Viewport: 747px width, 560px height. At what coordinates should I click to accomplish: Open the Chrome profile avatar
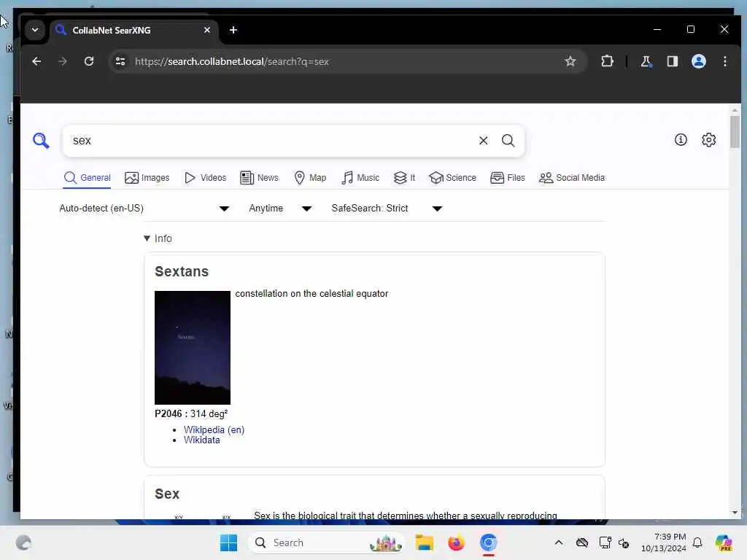coord(698,61)
